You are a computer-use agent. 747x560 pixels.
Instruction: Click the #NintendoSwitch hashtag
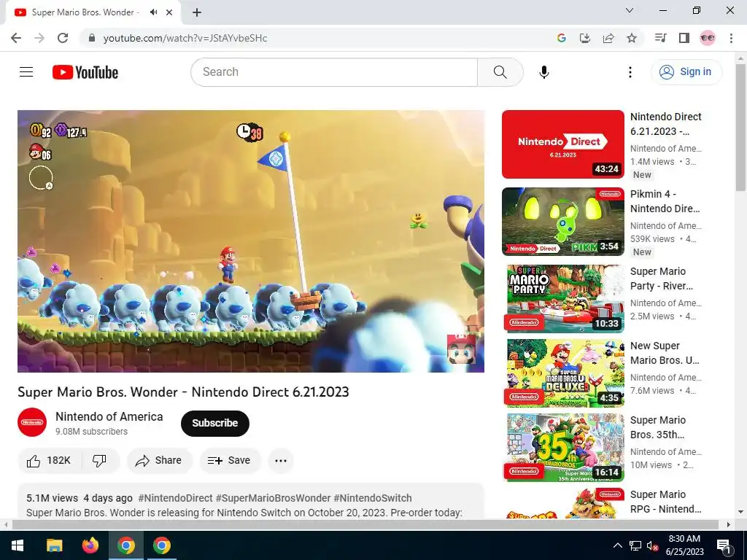click(x=373, y=498)
